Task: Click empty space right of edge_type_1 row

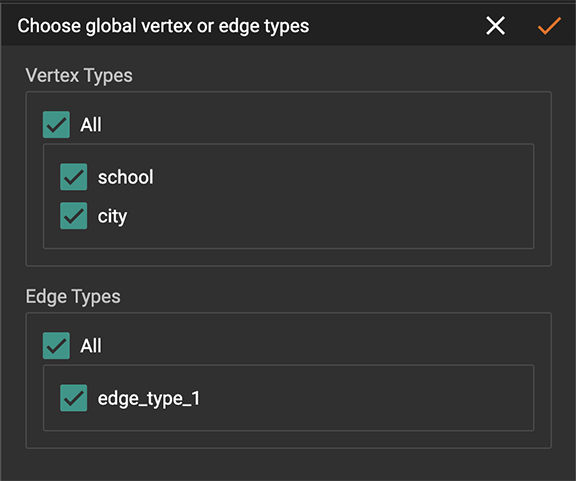Action: click(x=367, y=398)
